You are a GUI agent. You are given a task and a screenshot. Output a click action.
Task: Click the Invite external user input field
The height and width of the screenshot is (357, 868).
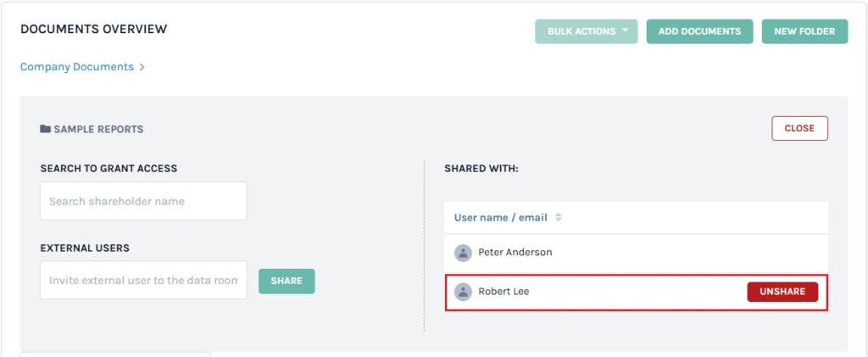pyautogui.click(x=143, y=280)
